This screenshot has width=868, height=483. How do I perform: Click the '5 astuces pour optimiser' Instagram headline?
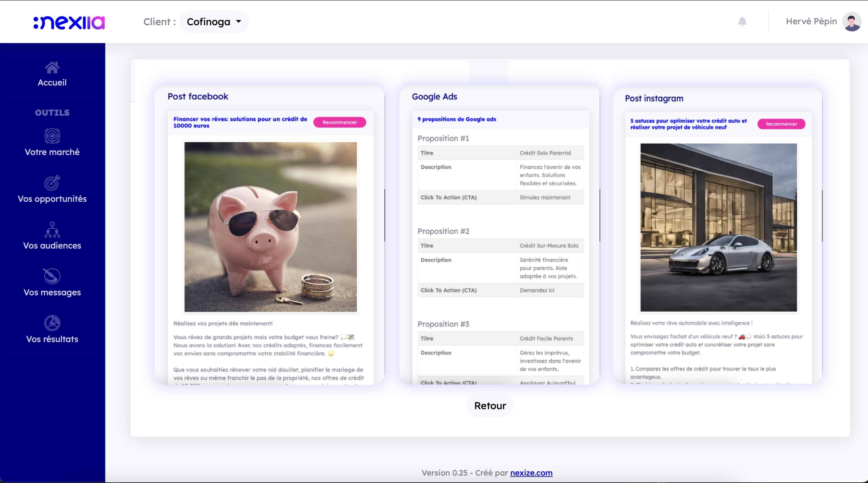point(689,124)
